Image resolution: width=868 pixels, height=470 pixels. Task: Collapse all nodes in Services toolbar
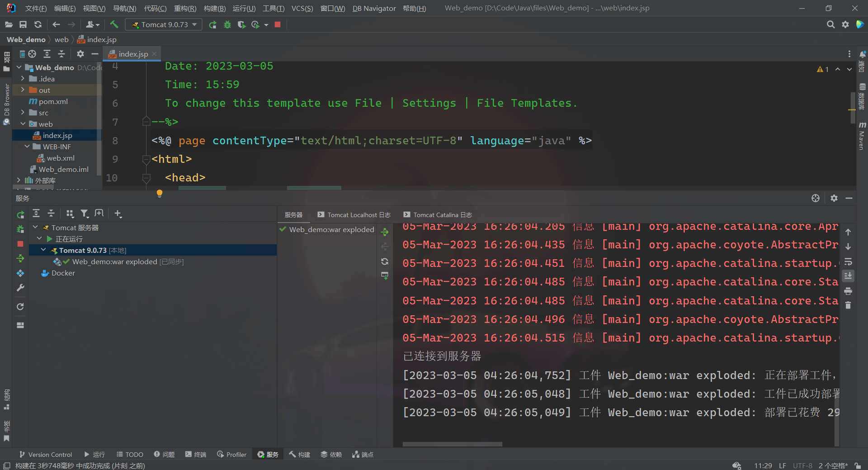[51, 214]
